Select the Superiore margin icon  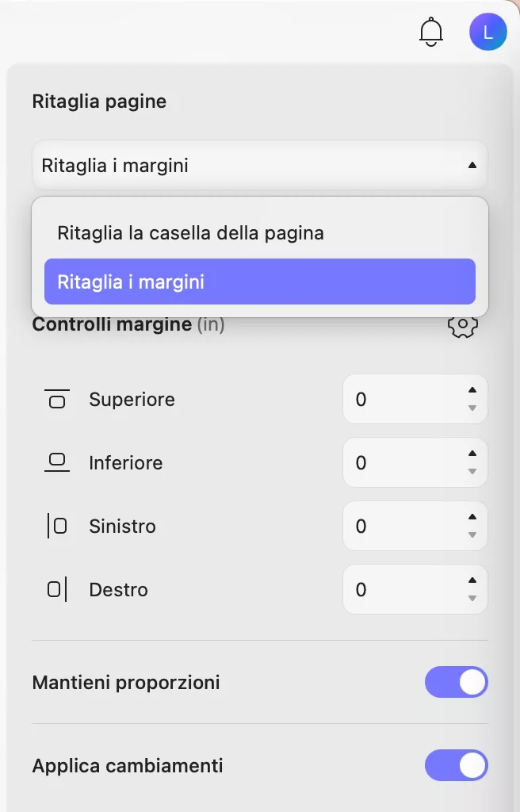point(56,400)
